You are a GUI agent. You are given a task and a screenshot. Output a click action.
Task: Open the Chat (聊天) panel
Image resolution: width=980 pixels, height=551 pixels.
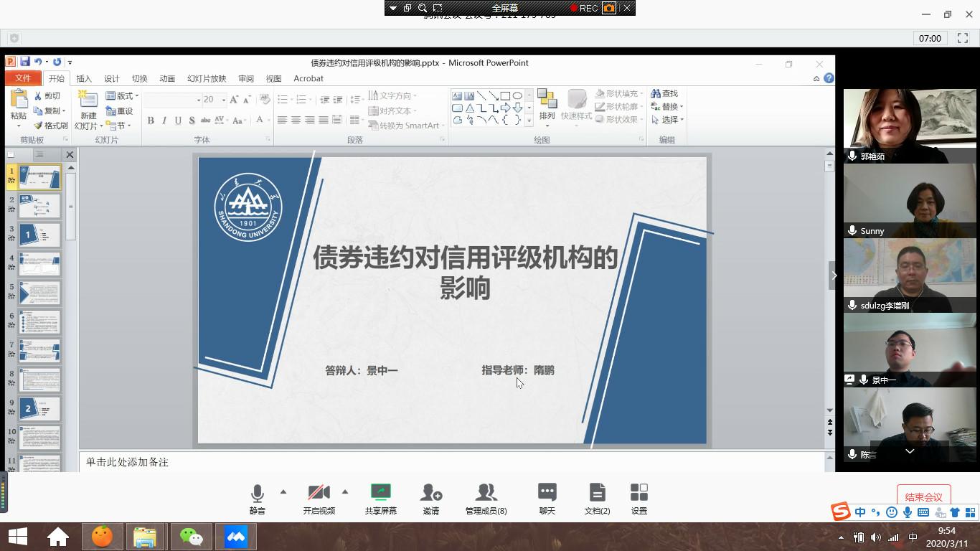pos(547,493)
